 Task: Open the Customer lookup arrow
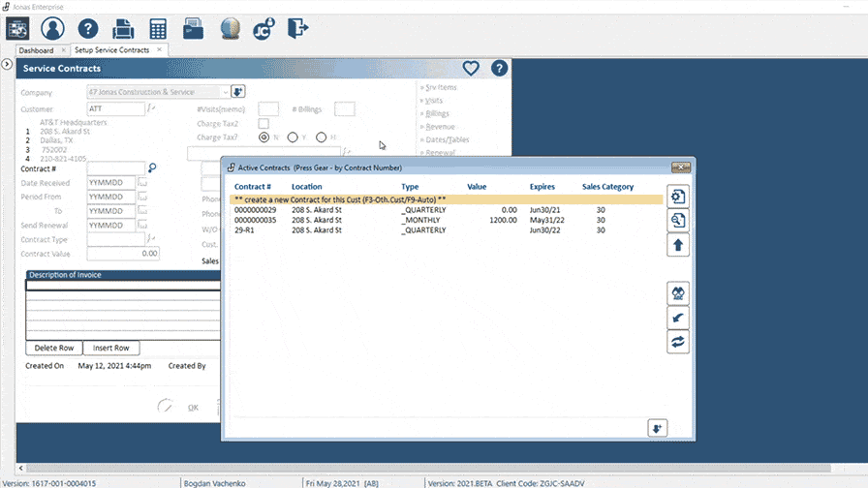coord(150,108)
